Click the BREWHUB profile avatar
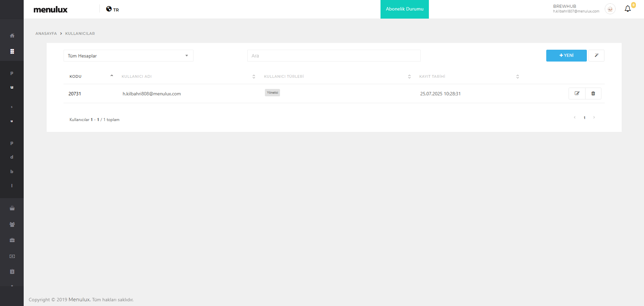The height and width of the screenshot is (306, 644). [610, 9]
